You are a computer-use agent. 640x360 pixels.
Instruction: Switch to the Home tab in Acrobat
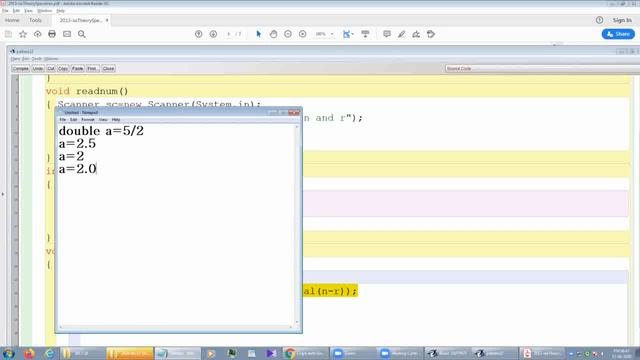tap(12, 20)
